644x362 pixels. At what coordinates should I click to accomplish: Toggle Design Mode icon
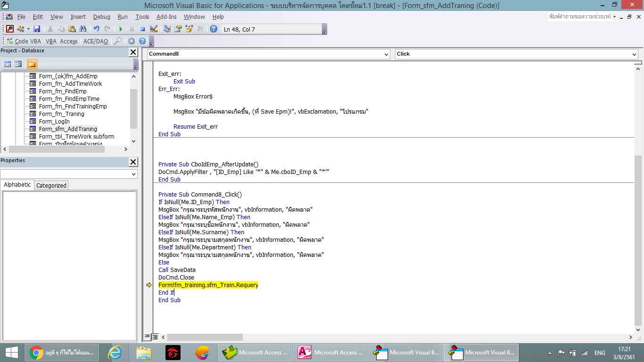click(x=154, y=29)
